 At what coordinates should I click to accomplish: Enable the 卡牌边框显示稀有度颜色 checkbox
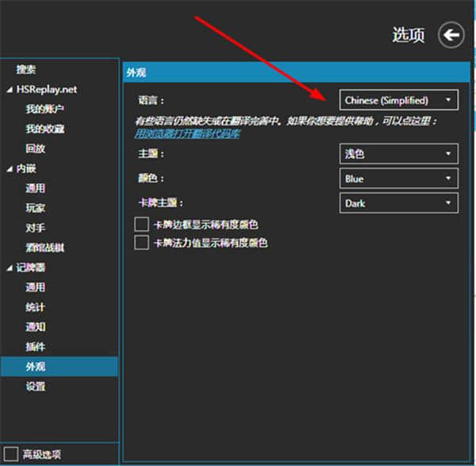[142, 225]
